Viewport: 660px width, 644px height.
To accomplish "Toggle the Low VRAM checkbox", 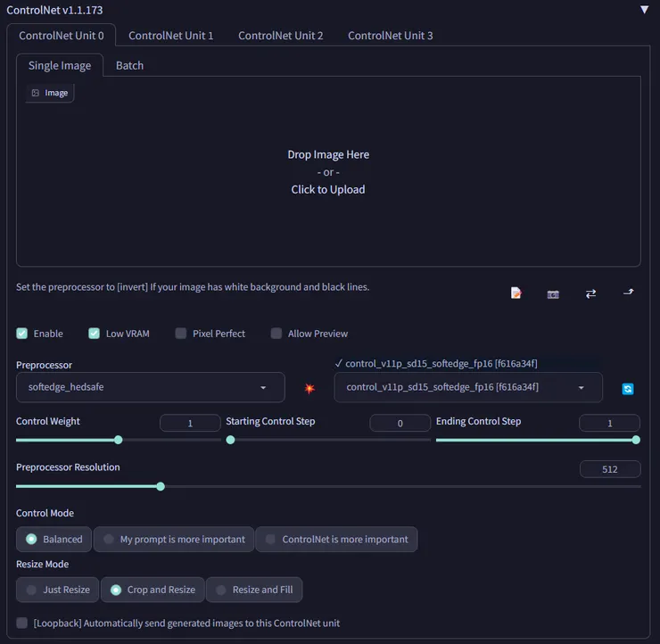I will 94,334.
